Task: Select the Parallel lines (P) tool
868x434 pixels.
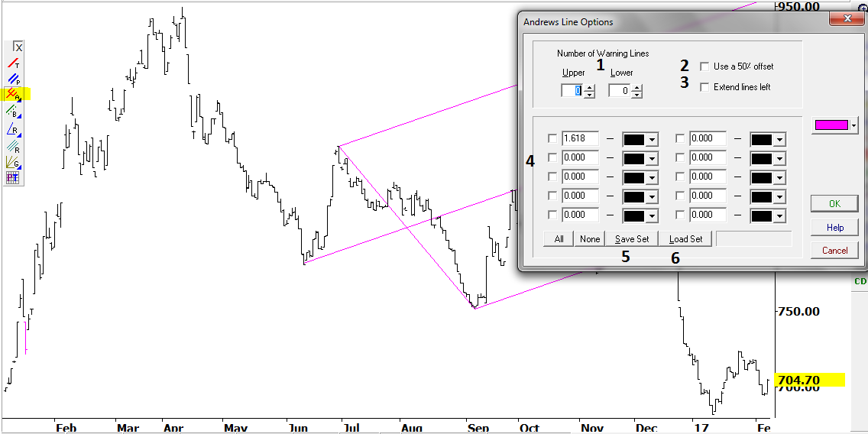Action: pyautogui.click(x=13, y=79)
